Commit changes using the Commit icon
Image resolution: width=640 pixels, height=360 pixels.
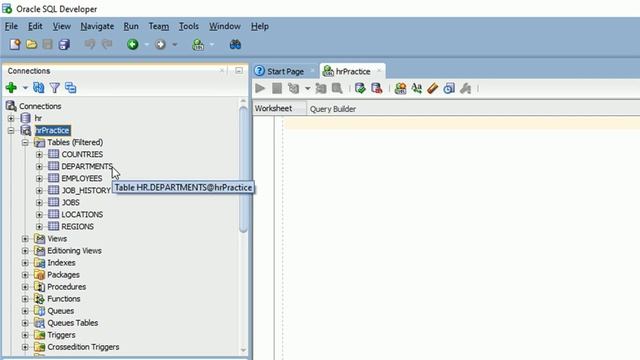pos(360,88)
